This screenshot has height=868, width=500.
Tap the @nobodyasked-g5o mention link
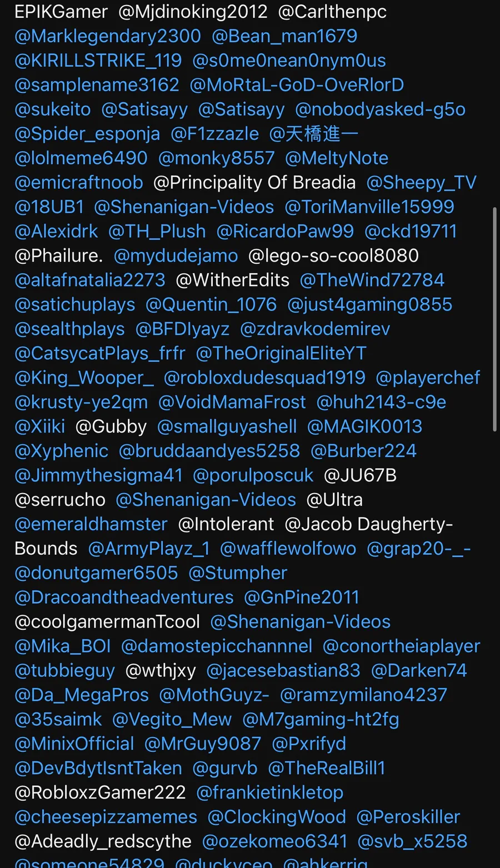380,109
